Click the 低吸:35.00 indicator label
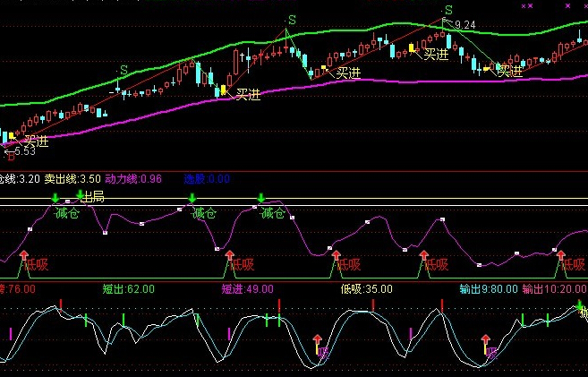Viewport: 588px width, 377px height. point(366,289)
